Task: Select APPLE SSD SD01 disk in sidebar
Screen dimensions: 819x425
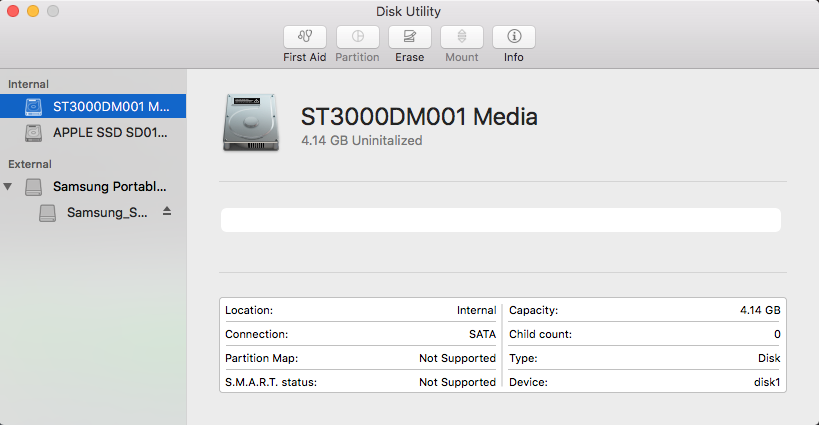Action: (110, 132)
